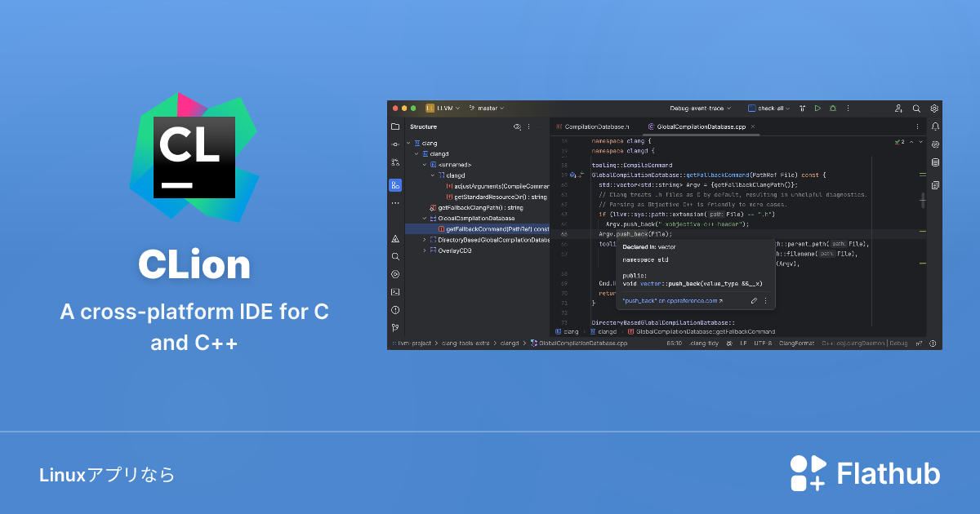Toggle the Structure panel filter eye icon
Screen dimensions: 980x514
click(x=517, y=126)
